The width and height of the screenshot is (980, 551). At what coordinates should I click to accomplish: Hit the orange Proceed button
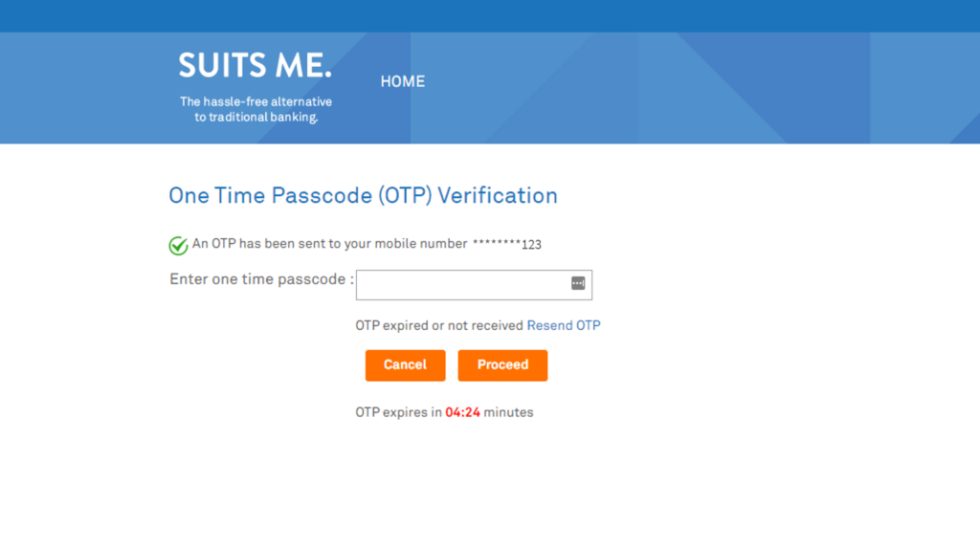pos(502,365)
